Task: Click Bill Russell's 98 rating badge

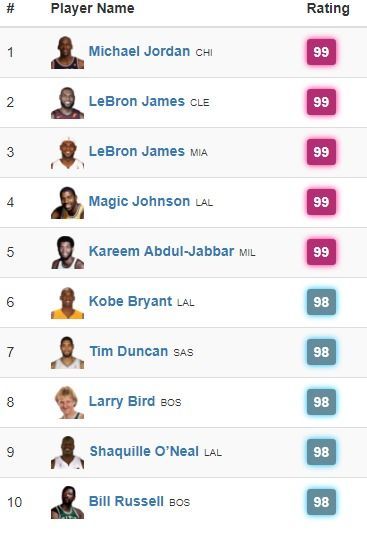Action: click(321, 502)
